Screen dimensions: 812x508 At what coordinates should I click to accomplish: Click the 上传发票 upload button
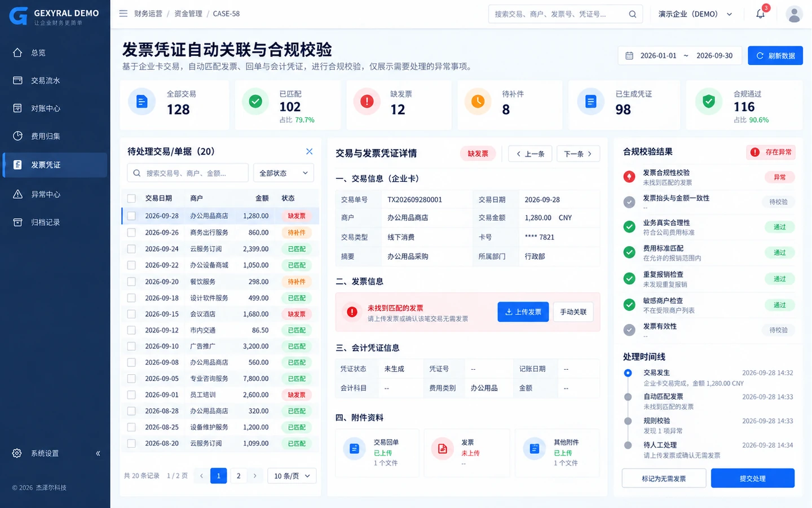coord(523,312)
